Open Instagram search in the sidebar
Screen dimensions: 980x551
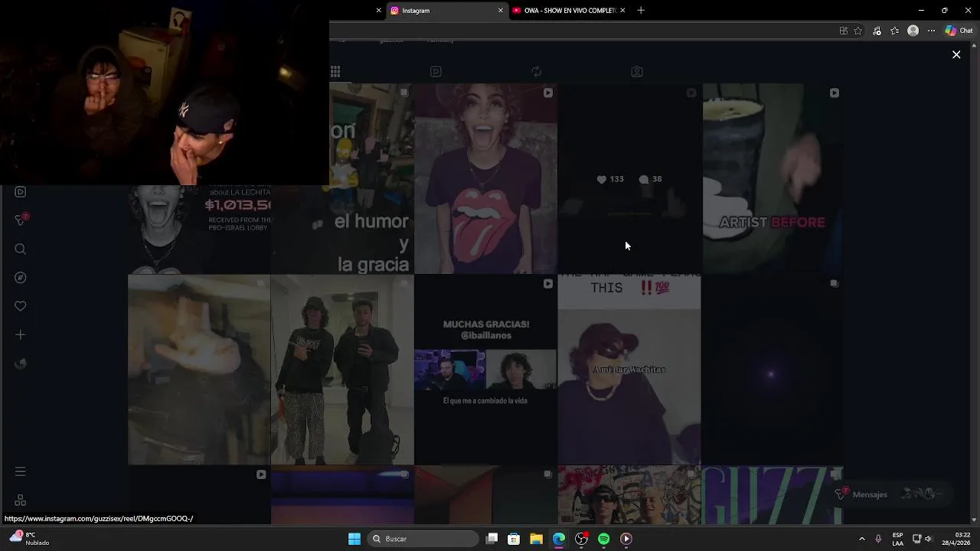pos(21,249)
